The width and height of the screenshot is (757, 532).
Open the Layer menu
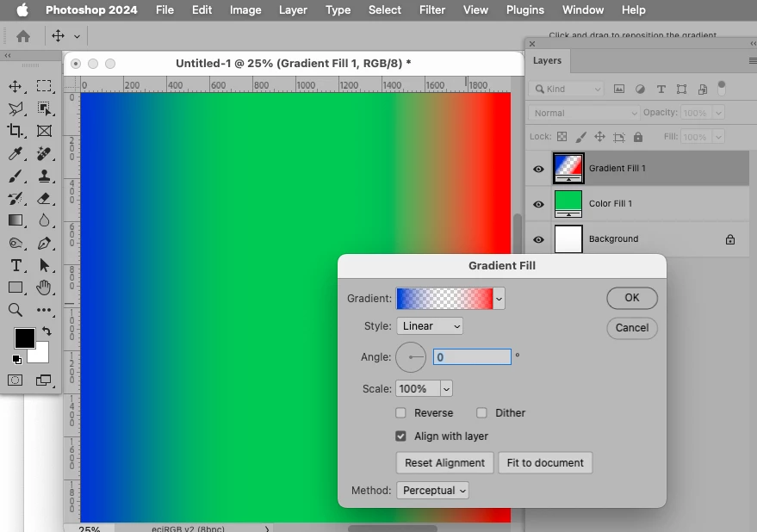(x=293, y=9)
